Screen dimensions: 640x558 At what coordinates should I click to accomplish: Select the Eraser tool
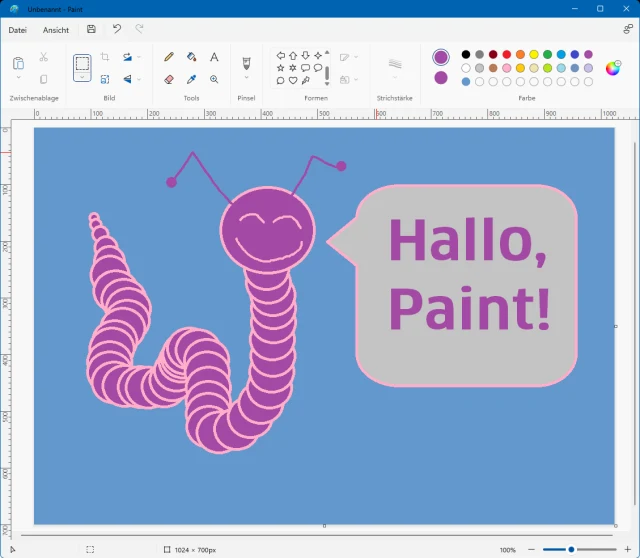[x=169, y=79]
